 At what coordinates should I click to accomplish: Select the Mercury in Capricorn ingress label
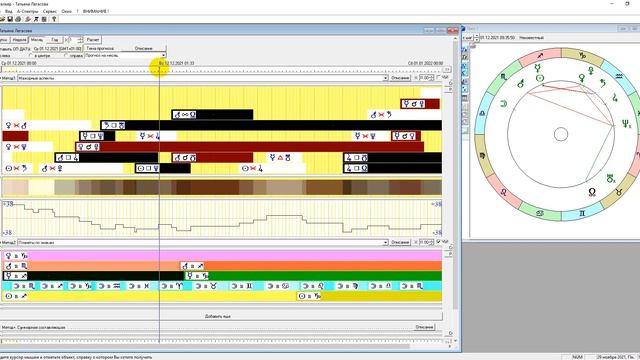[197, 276]
